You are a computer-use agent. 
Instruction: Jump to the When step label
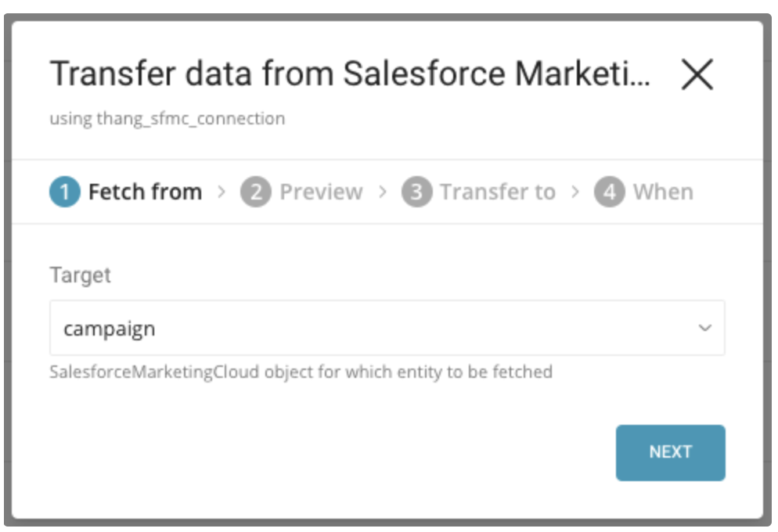coord(663,192)
